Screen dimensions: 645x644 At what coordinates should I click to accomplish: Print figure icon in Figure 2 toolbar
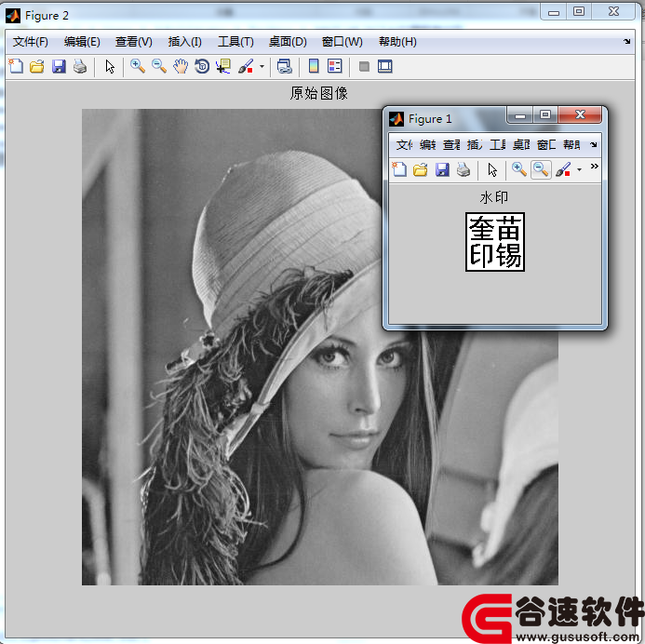(x=80, y=66)
